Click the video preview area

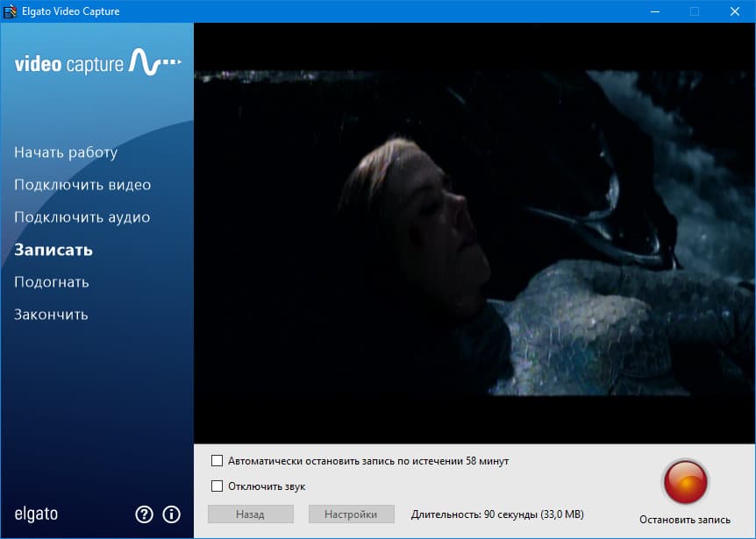coord(474,233)
